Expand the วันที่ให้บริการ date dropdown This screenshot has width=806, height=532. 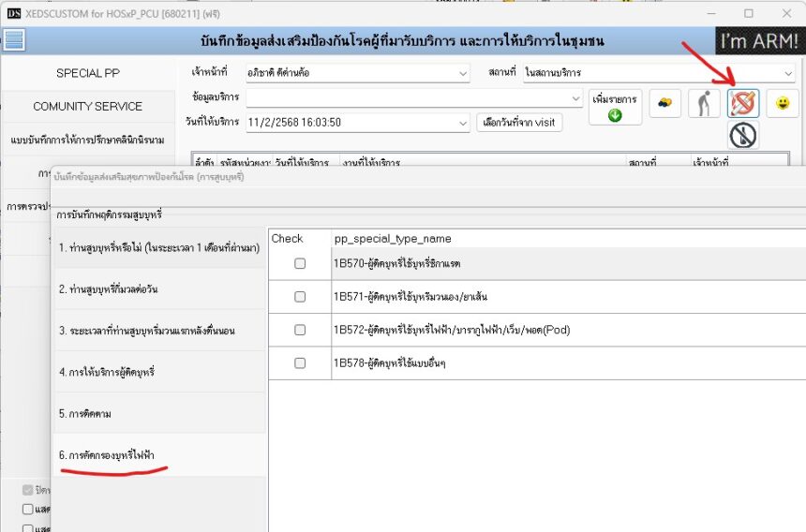coord(463,123)
